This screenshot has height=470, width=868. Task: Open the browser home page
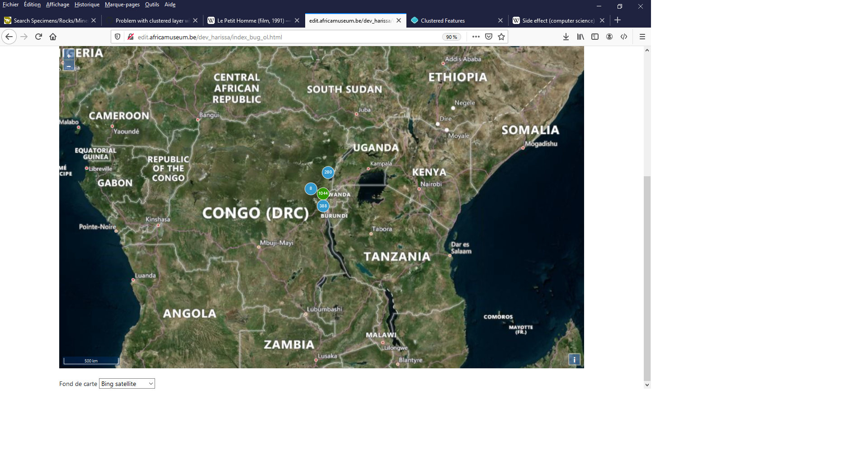[x=53, y=37]
